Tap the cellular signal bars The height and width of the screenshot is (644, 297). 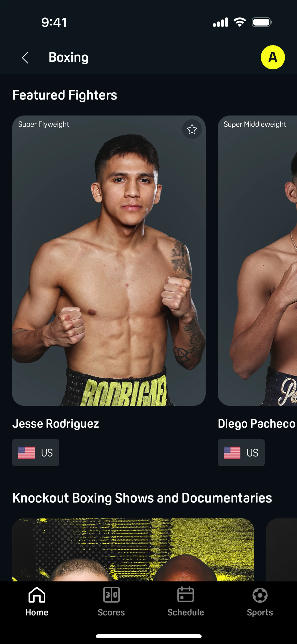point(220,22)
